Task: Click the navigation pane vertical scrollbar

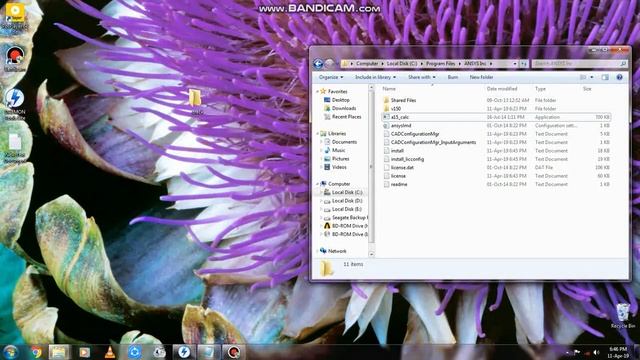Action: (371, 171)
